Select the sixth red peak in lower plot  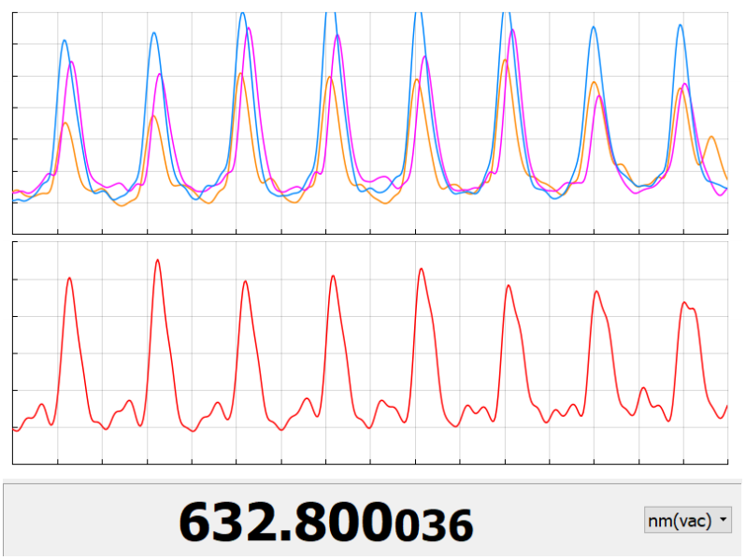(509, 286)
